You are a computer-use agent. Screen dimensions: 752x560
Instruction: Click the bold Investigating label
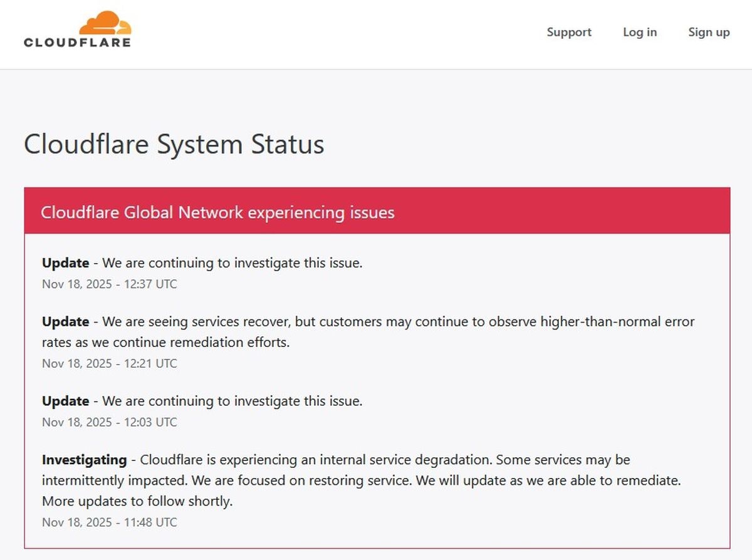(84, 459)
